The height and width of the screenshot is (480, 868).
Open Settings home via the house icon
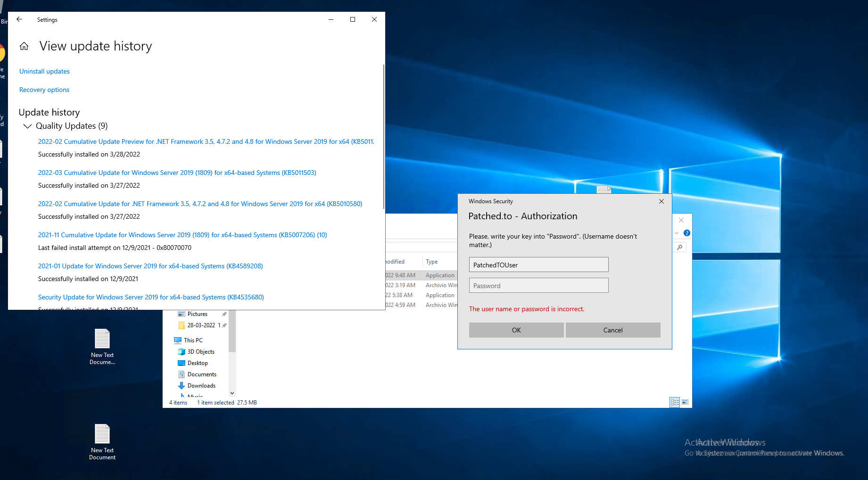pos(24,46)
